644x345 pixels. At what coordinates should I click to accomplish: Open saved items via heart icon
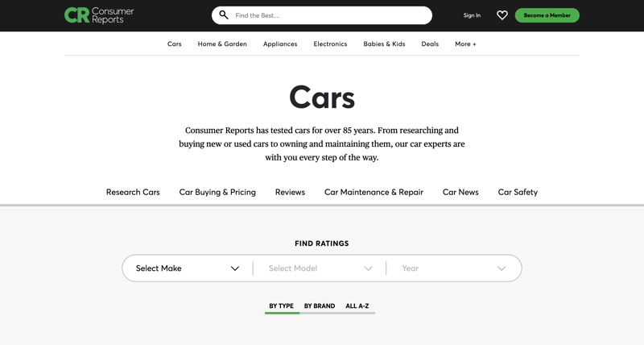point(502,15)
